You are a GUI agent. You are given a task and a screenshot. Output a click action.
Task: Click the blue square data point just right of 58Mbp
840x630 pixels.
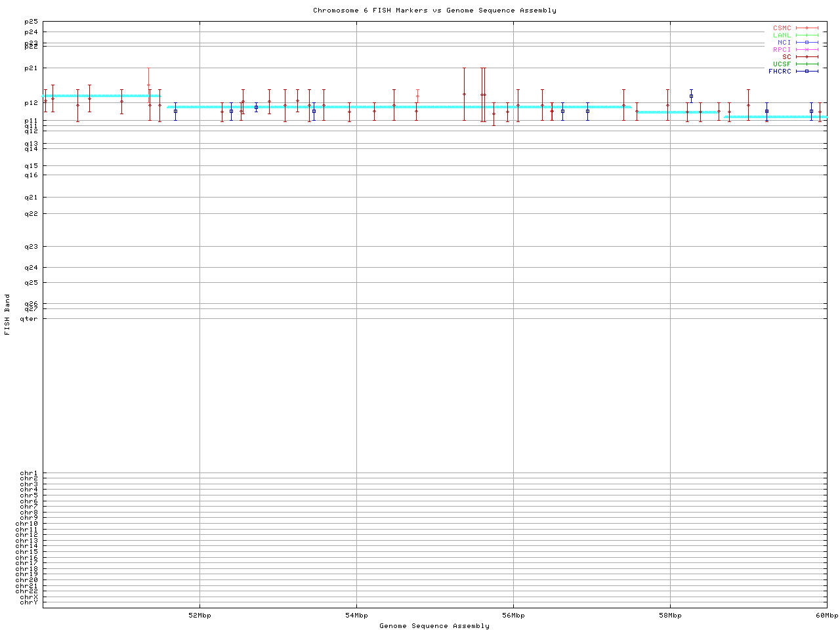pyautogui.click(x=691, y=96)
